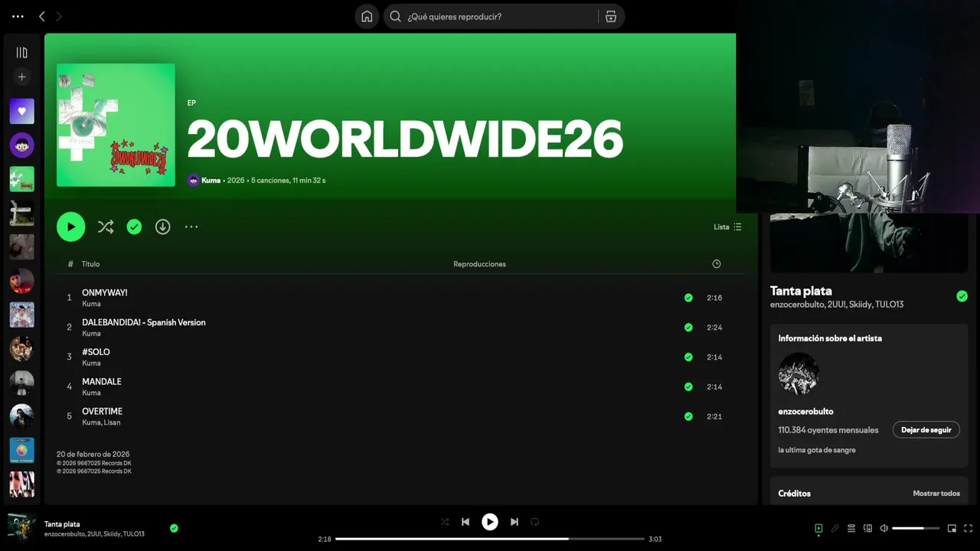
Task: Open enzocerobulto name in artist info
Action: [x=805, y=412]
